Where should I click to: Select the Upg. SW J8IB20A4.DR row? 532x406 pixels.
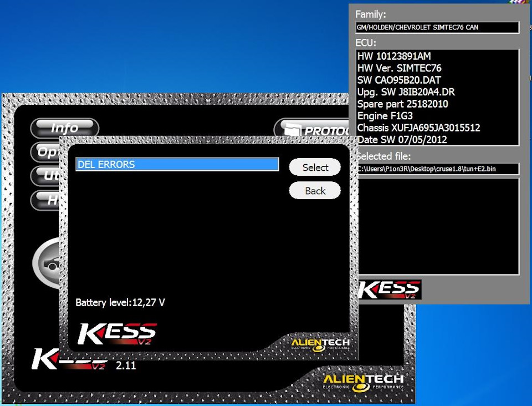coord(437,92)
